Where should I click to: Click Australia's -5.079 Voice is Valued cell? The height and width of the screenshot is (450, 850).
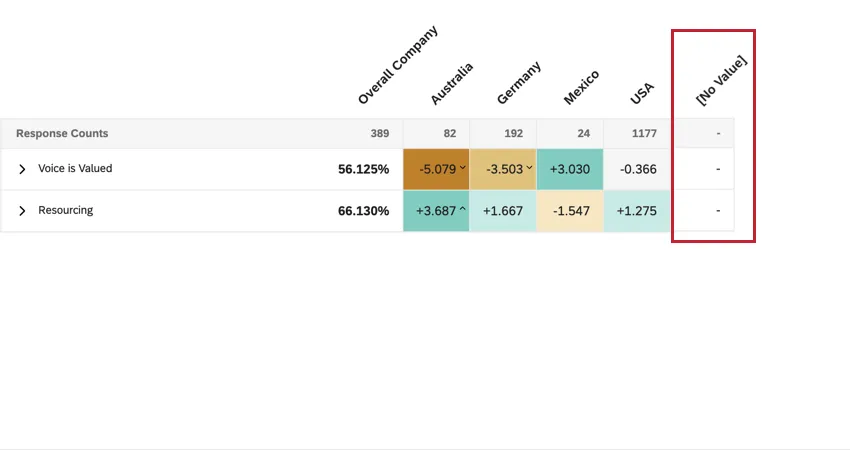coord(436,169)
